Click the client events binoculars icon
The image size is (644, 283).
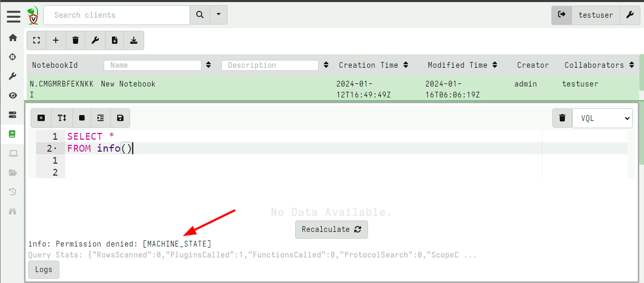13,211
